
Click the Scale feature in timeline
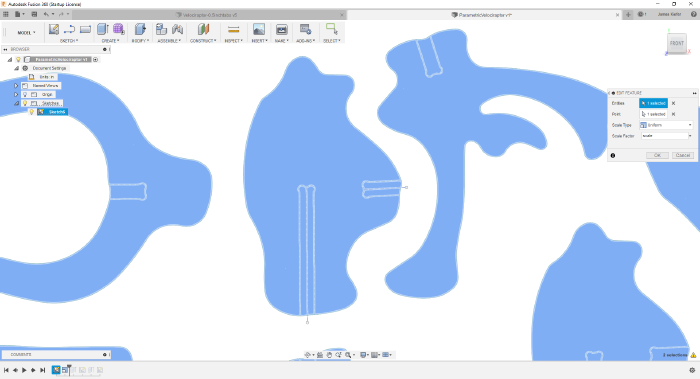pyautogui.click(x=65, y=370)
